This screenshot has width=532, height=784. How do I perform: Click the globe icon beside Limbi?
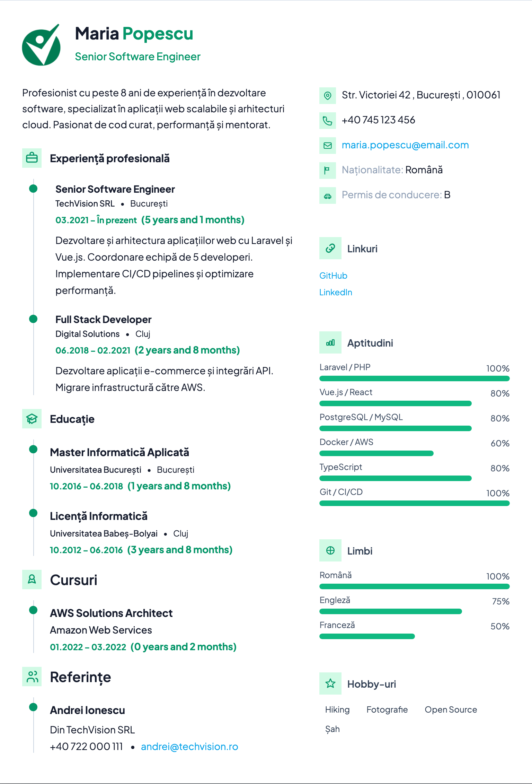(x=330, y=550)
